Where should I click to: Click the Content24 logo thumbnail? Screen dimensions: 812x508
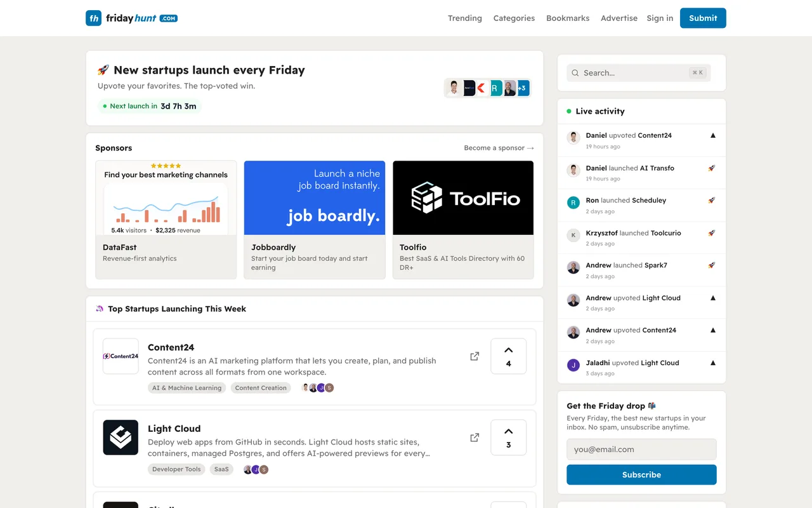tap(121, 356)
